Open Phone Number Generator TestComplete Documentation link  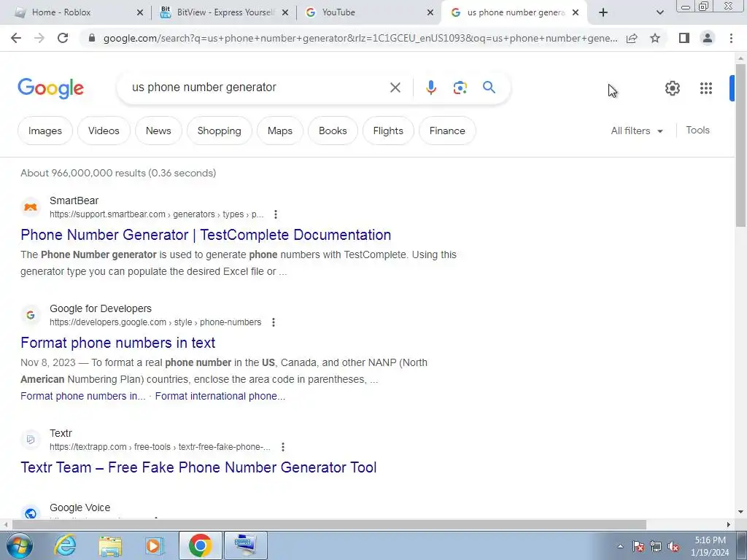[206, 235]
